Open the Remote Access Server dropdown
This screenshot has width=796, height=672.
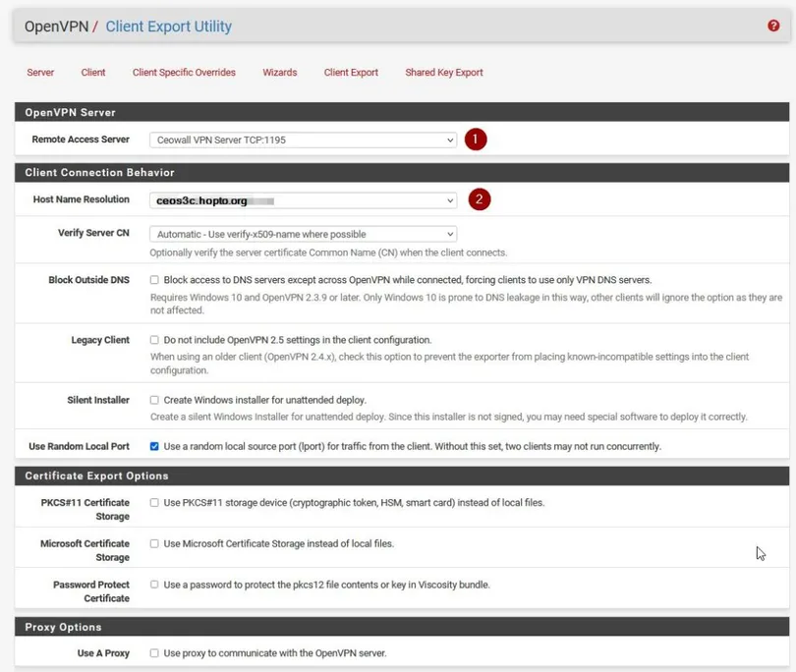(303, 140)
